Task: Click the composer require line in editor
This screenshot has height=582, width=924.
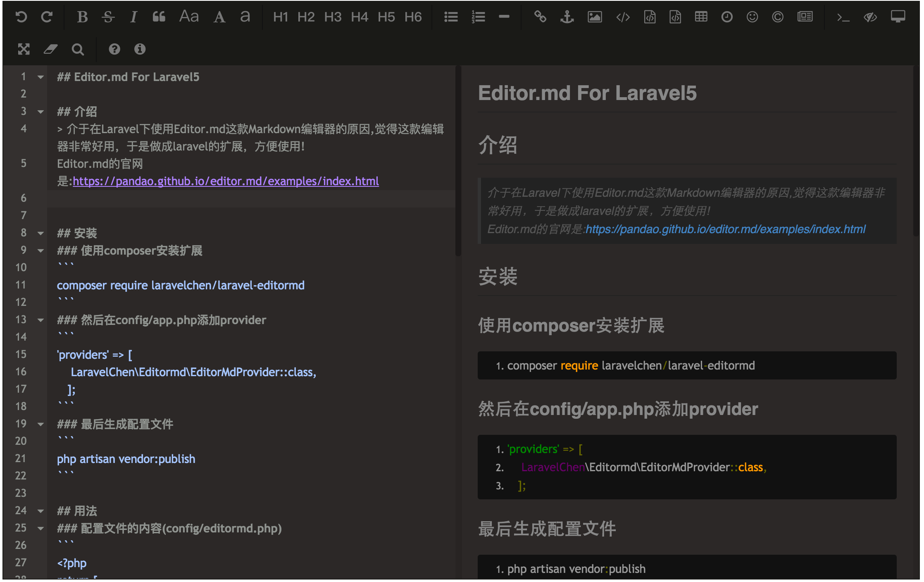Action: point(181,286)
